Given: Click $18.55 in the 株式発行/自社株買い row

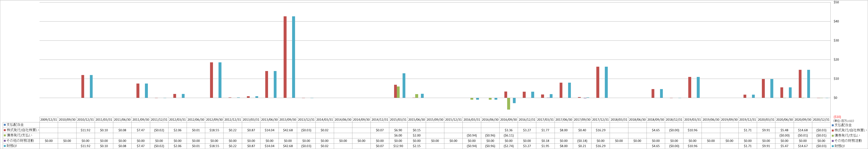Looking at the screenshot, I should point(214,130).
